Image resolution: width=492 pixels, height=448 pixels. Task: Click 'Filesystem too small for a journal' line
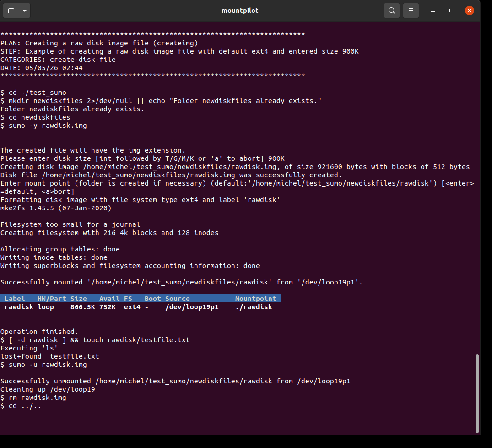[70, 224]
